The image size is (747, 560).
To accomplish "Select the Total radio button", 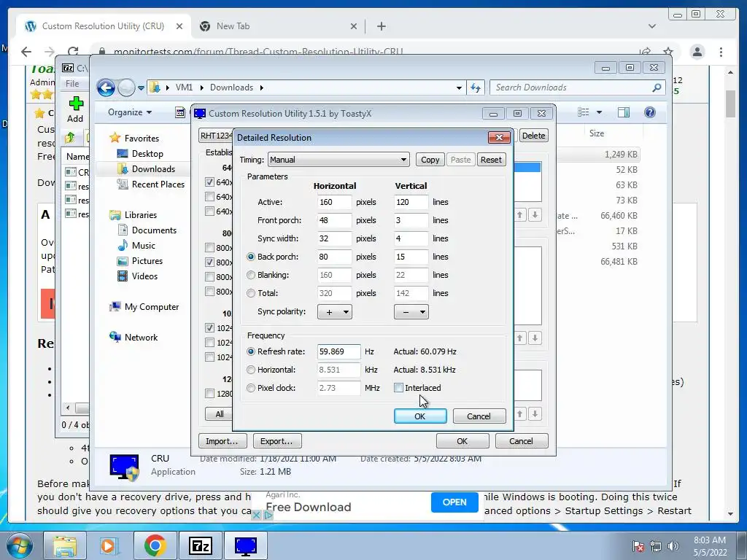I will pos(251,293).
